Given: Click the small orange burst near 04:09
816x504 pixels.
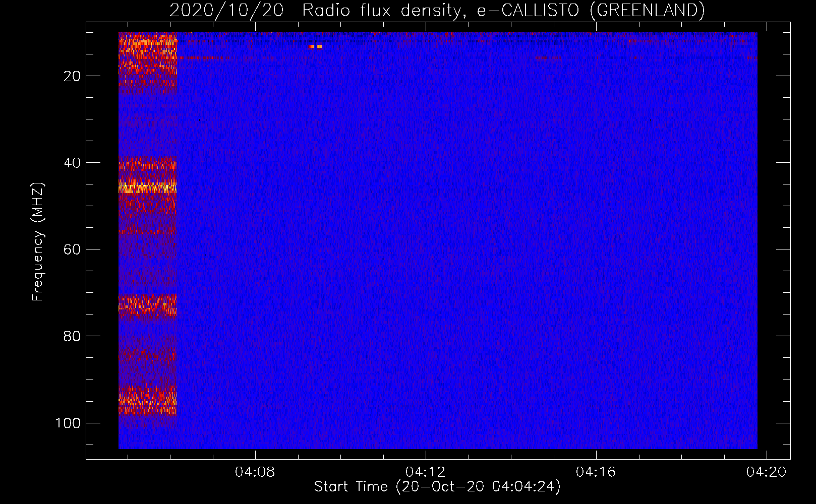Looking at the screenshot, I should (x=316, y=46).
